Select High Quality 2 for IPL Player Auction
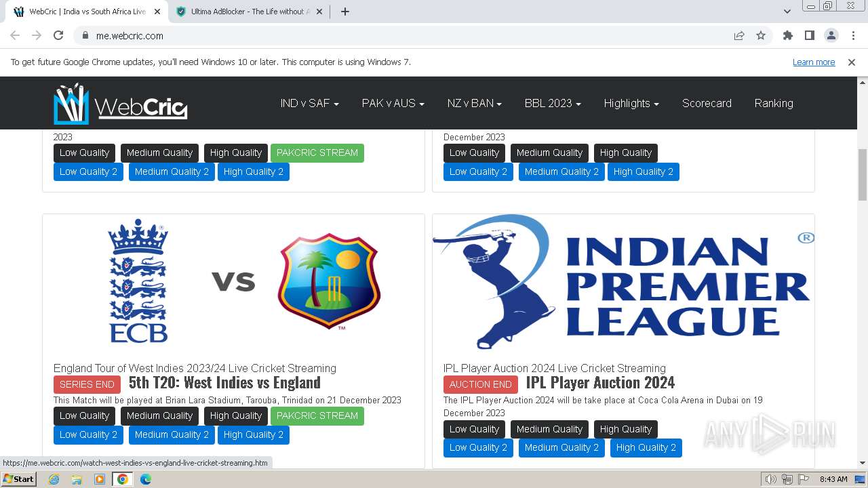Screen dimensions: 868x488 point(646,448)
